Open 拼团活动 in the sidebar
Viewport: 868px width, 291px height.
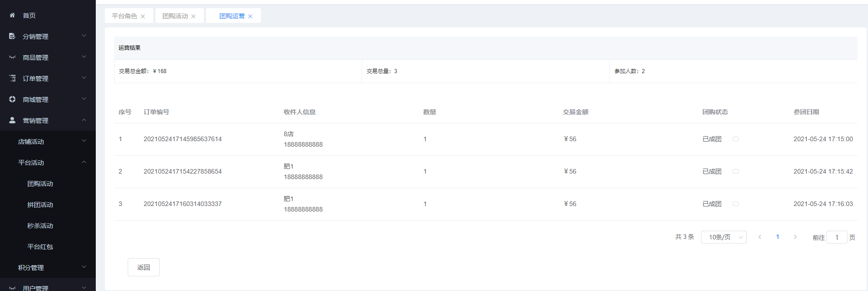click(x=40, y=205)
